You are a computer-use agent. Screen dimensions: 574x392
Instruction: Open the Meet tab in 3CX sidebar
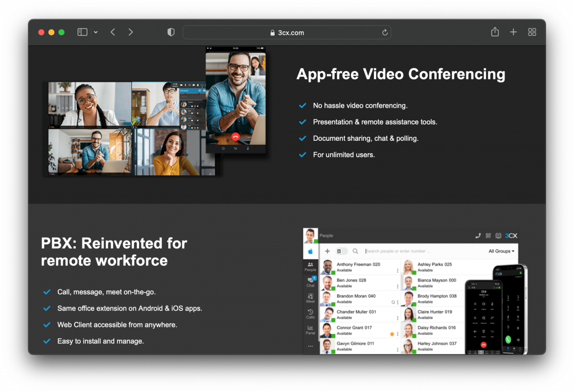pyautogui.click(x=310, y=298)
